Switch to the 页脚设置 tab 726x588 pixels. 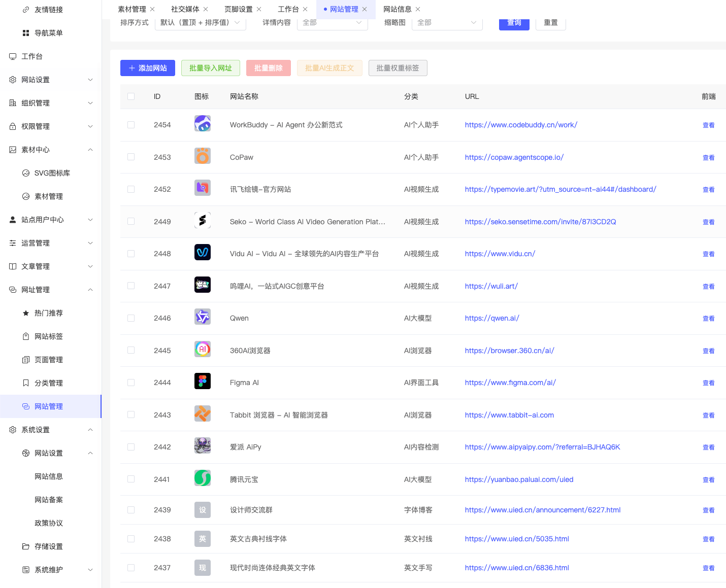239,9
